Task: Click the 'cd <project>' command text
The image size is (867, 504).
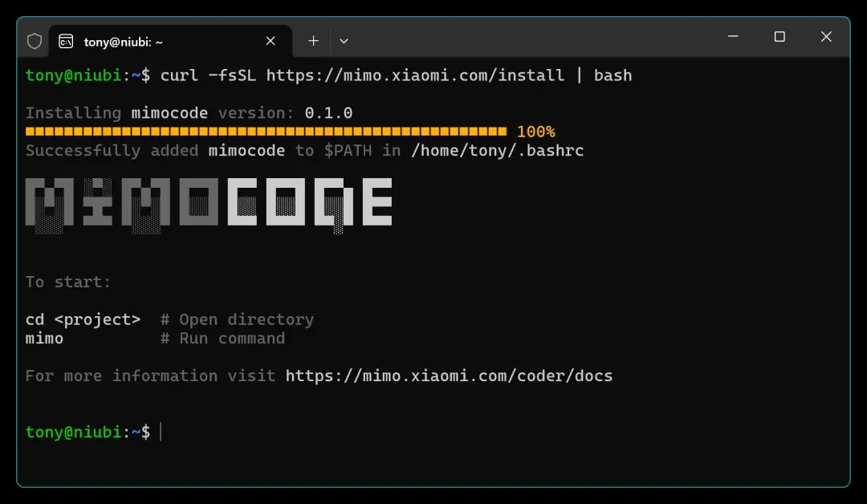Action: pyautogui.click(x=83, y=319)
